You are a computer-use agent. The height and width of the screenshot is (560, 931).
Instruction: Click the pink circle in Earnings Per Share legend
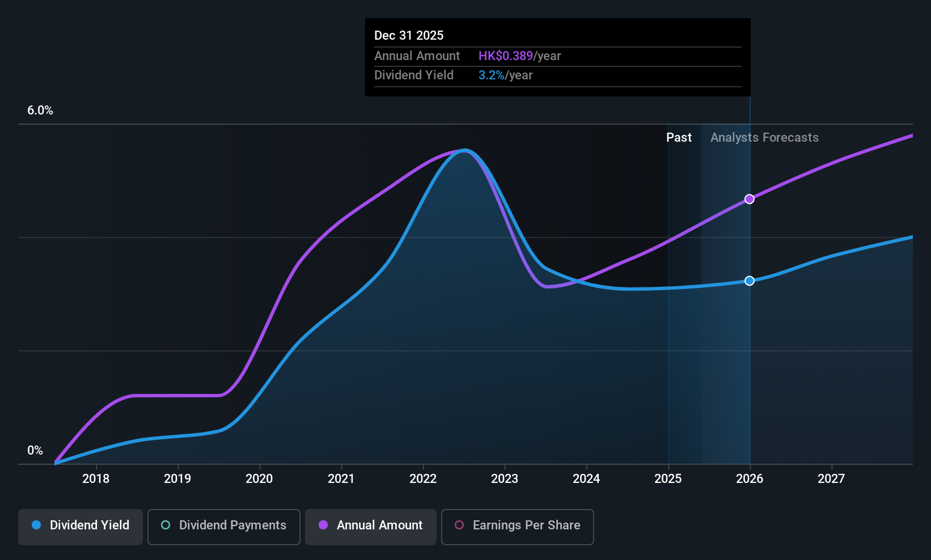click(x=459, y=525)
